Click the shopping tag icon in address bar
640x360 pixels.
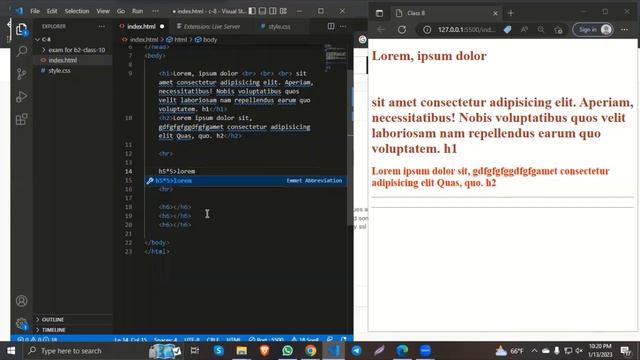tap(507, 29)
